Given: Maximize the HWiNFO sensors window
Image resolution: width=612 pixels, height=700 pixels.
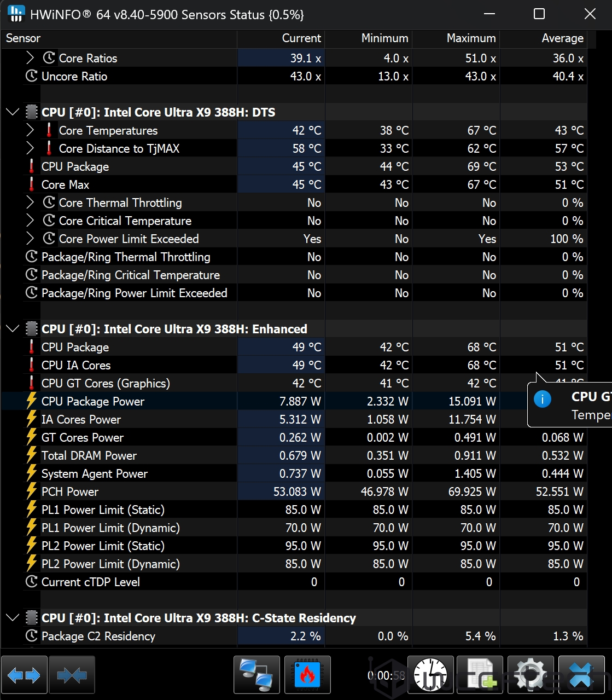Looking at the screenshot, I should pos(539,14).
